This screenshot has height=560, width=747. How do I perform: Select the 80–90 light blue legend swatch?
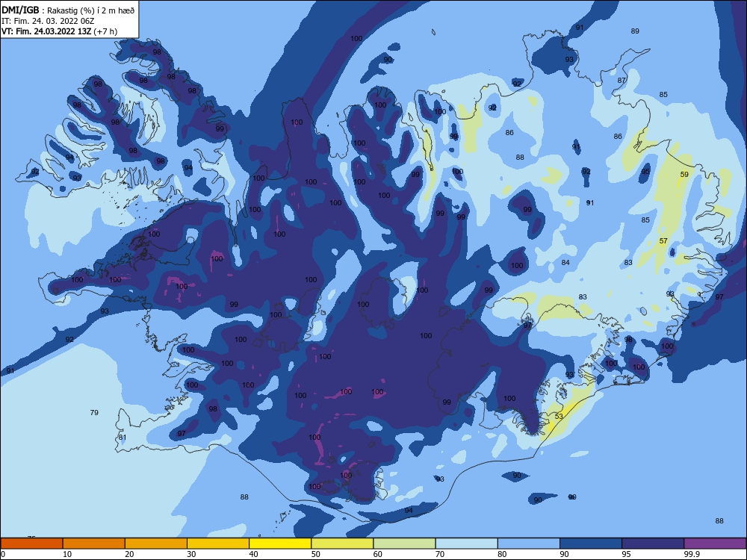(x=529, y=544)
